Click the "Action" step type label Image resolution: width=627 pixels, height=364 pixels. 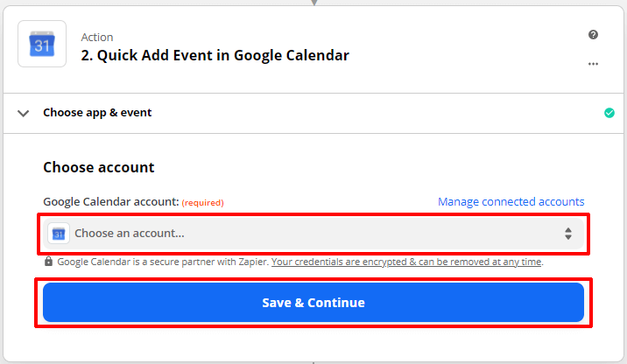(x=96, y=37)
